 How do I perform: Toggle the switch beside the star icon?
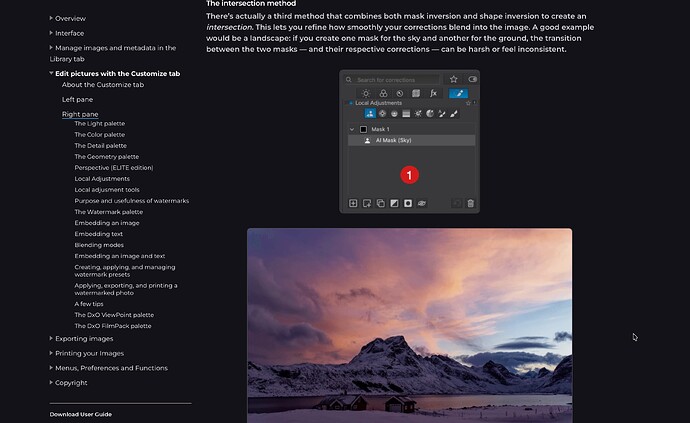click(472, 79)
